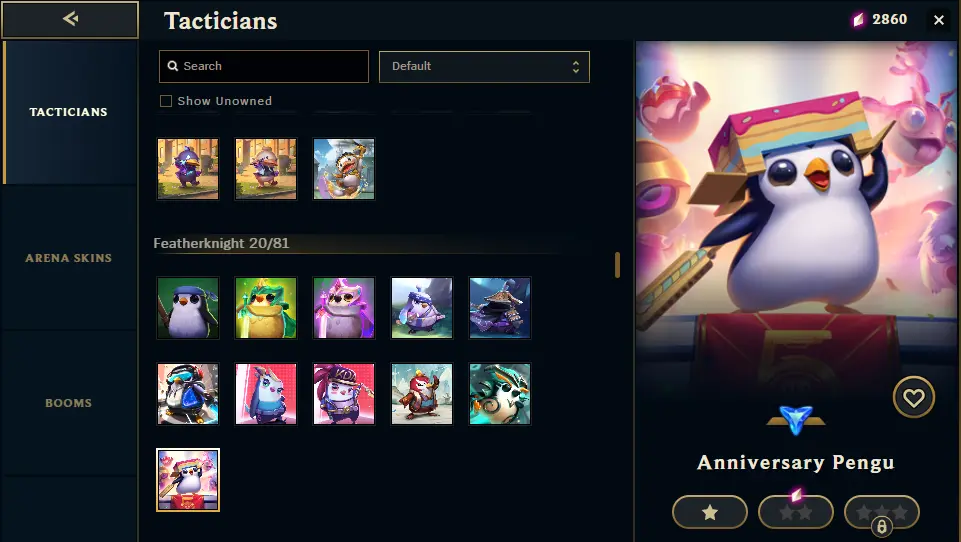
Task: Select the one-star tier button
Action: coord(710,513)
